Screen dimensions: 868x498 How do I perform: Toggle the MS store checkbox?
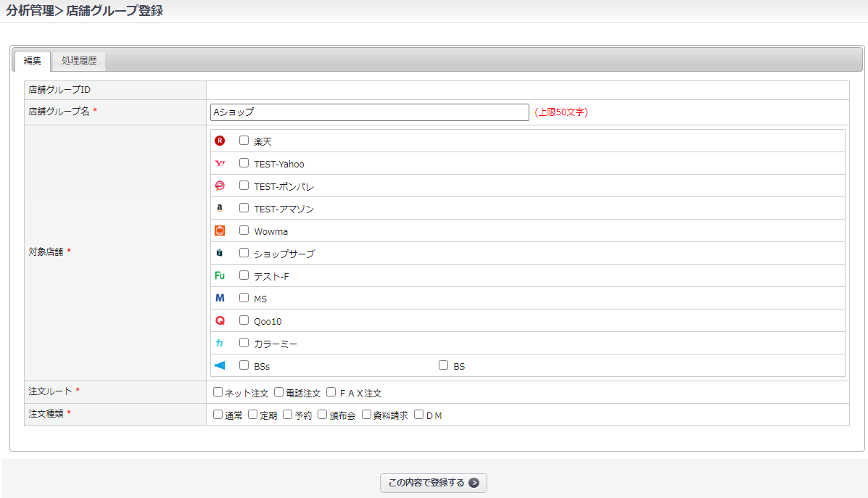click(x=244, y=298)
